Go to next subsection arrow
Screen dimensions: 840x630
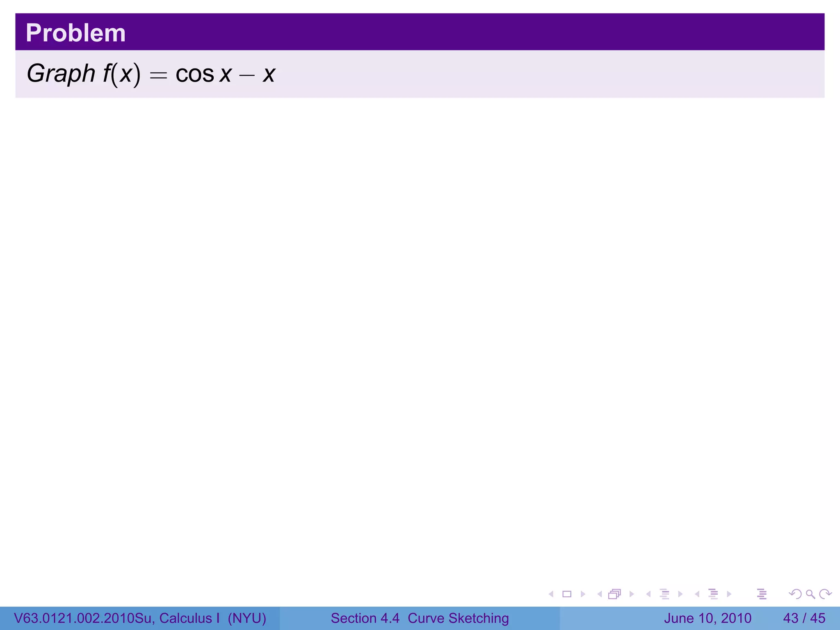point(680,594)
